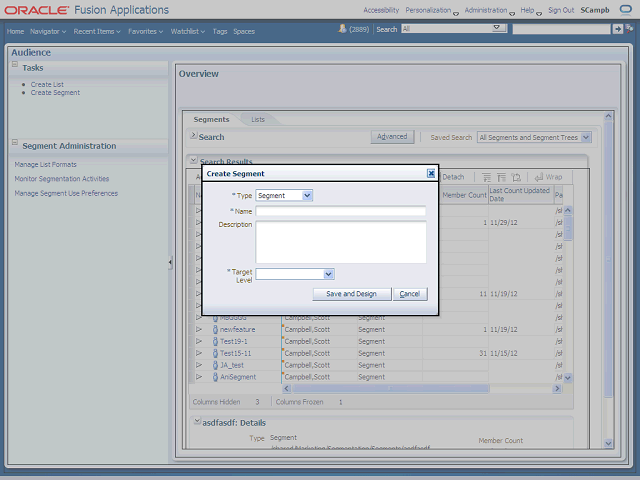The width and height of the screenshot is (640, 480).
Task: Click Last Count Updated Date column header
Action: pyautogui.click(x=520, y=195)
